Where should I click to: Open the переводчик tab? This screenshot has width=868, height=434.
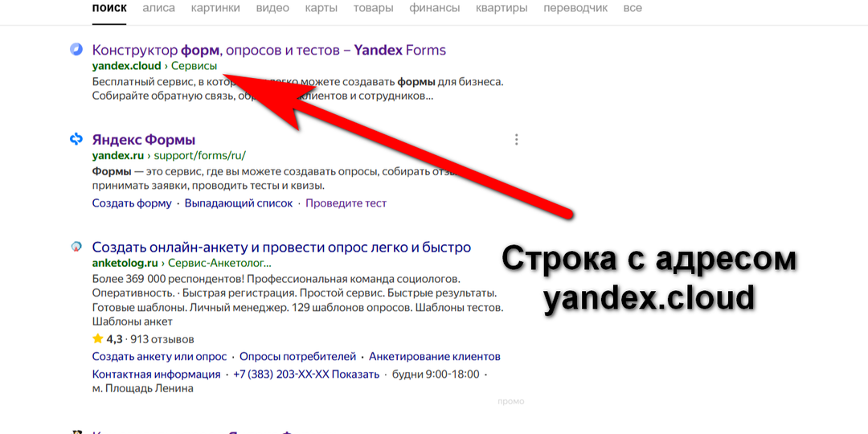click(x=575, y=8)
